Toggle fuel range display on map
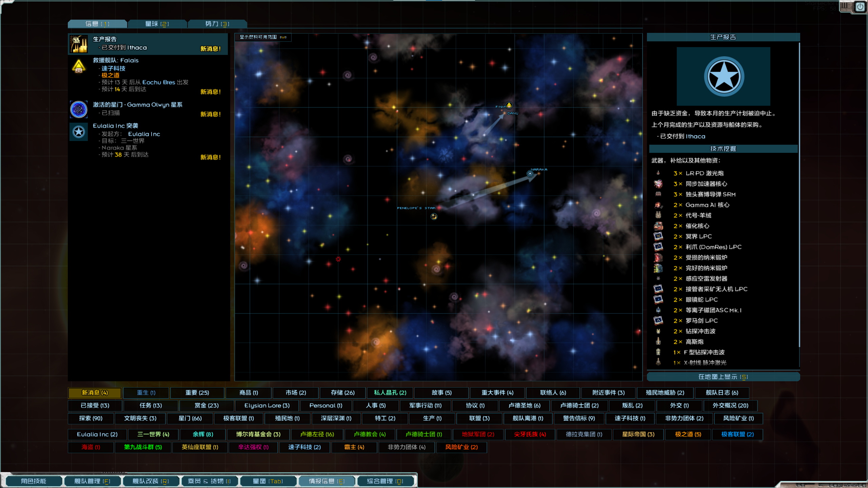 click(x=263, y=37)
